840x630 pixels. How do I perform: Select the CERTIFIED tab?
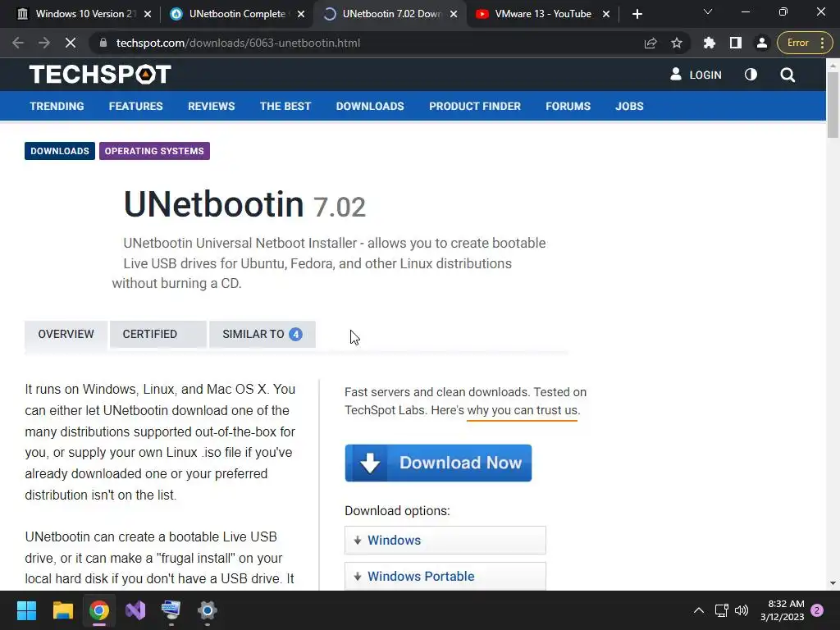click(x=158, y=335)
